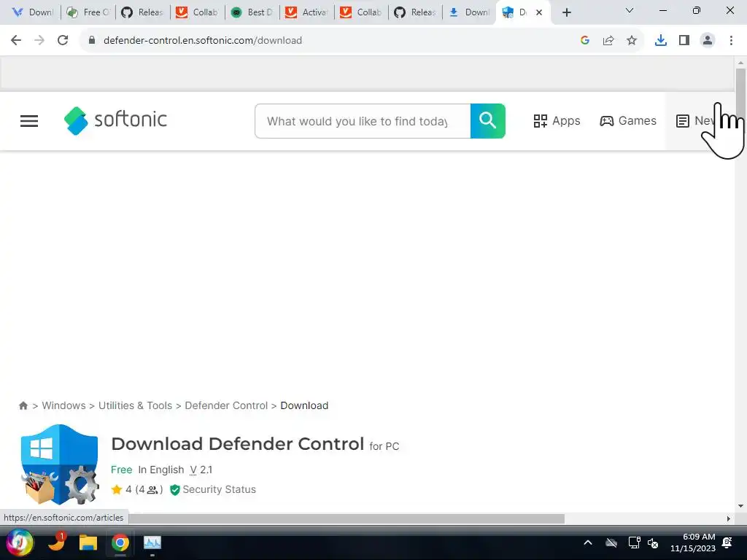The height and width of the screenshot is (560, 747).
Task: Open Softonic hamburger menu
Action: click(x=29, y=121)
